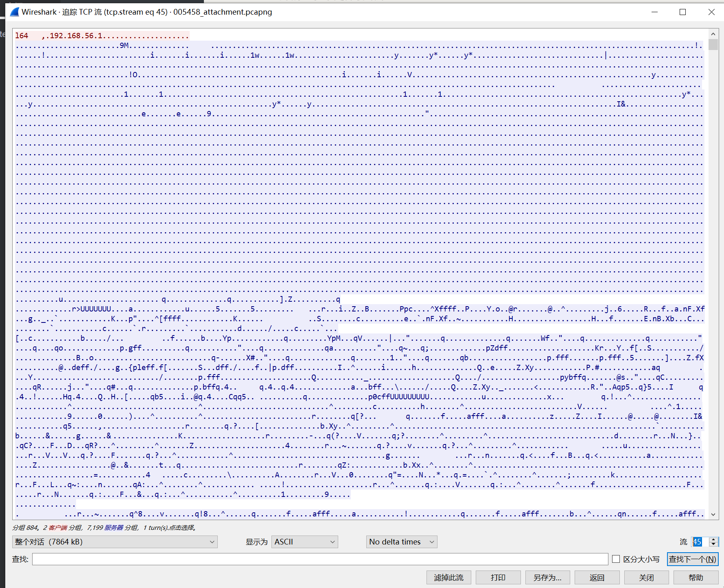
Task: Open the 整个对话 (7864 kB) conversation dropdown
Action: pos(115,542)
